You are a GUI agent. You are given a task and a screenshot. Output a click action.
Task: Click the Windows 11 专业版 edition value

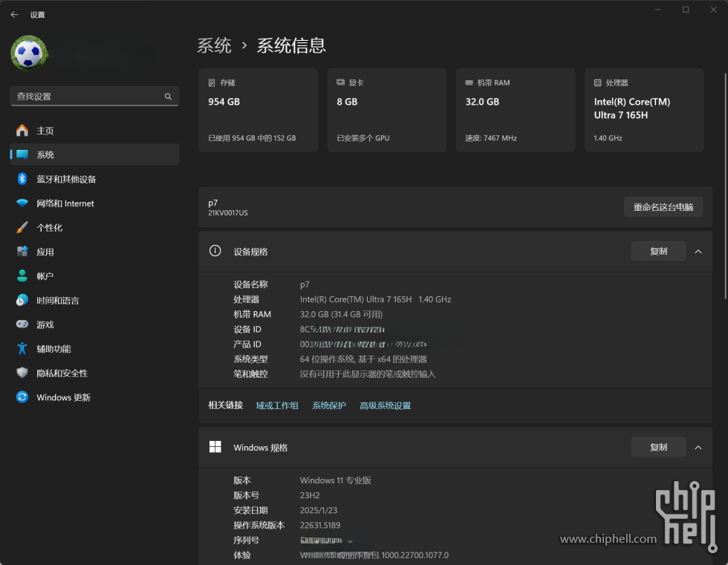click(x=336, y=480)
